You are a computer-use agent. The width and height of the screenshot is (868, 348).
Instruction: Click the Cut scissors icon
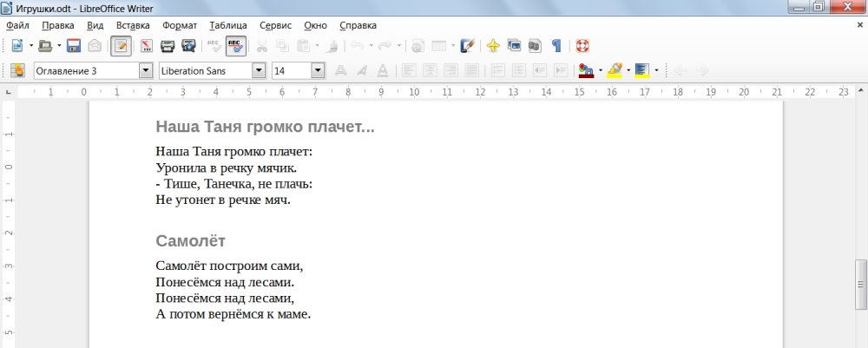point(261,46)
